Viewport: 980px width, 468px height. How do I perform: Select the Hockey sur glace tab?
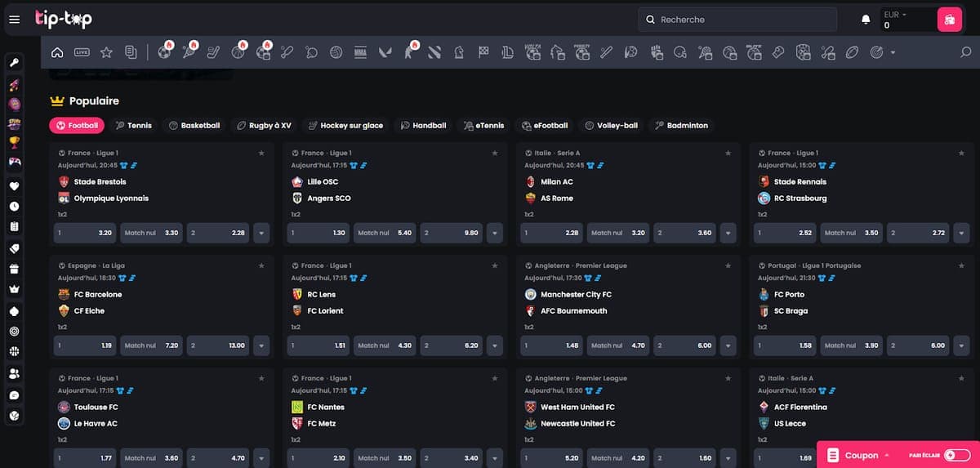345,126
